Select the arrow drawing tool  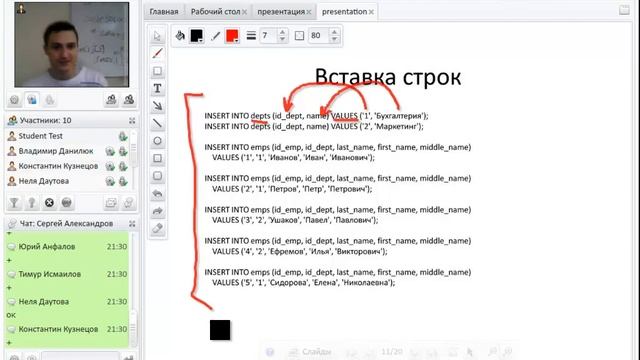pos(157,106)
